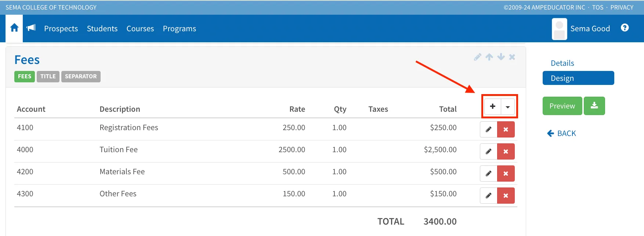The image size is (644, 236).
Task: Edit the Registration Fees row
Action: pyautogui.click(x=489, y=129)
